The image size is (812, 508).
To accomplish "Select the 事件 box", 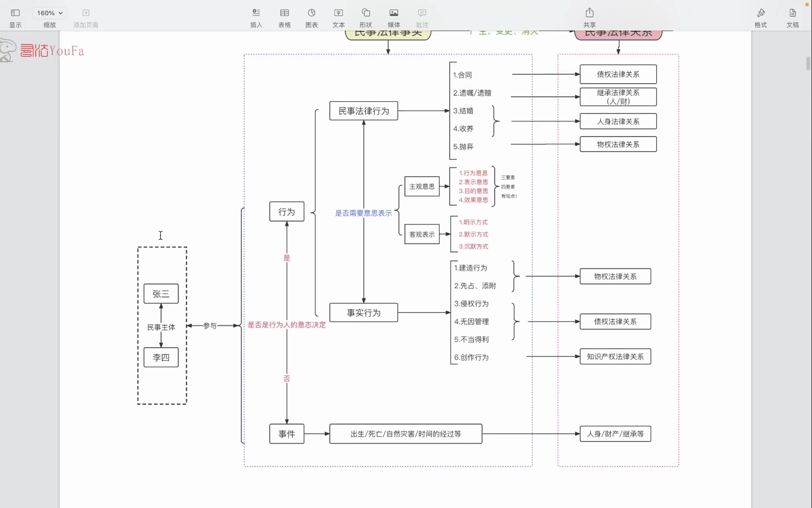I will click(287, 434).
